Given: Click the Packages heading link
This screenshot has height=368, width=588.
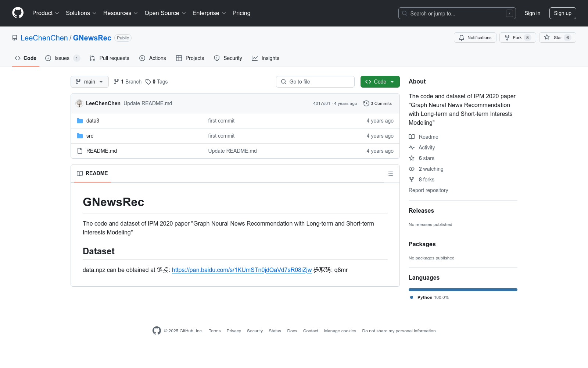Looking at the screenshot, I should (x=422, y=244).
